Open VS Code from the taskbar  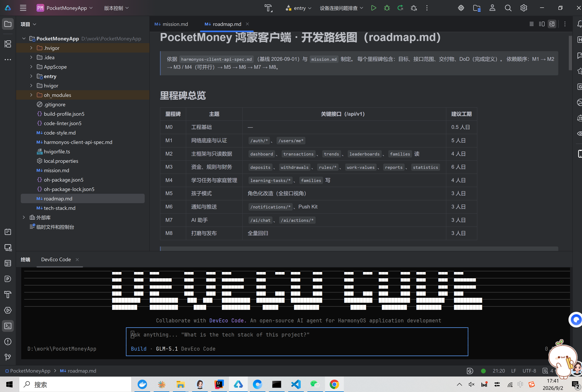pos(296,385)
